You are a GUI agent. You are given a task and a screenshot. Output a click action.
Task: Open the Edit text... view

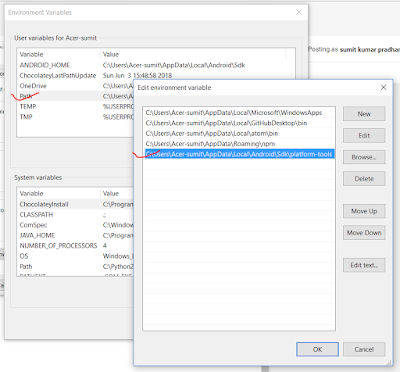pyautogui.click(x=364, y=265)
